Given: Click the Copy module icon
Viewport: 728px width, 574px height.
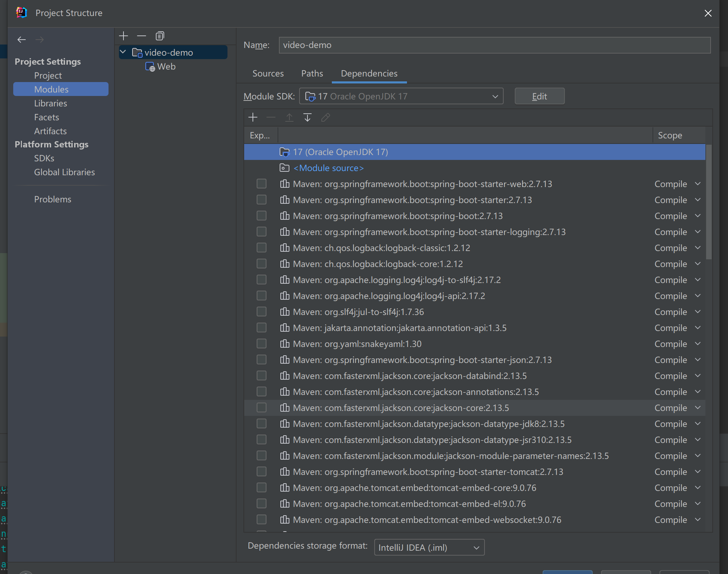Looking at the screenshot, I should [x=160, y=36].
